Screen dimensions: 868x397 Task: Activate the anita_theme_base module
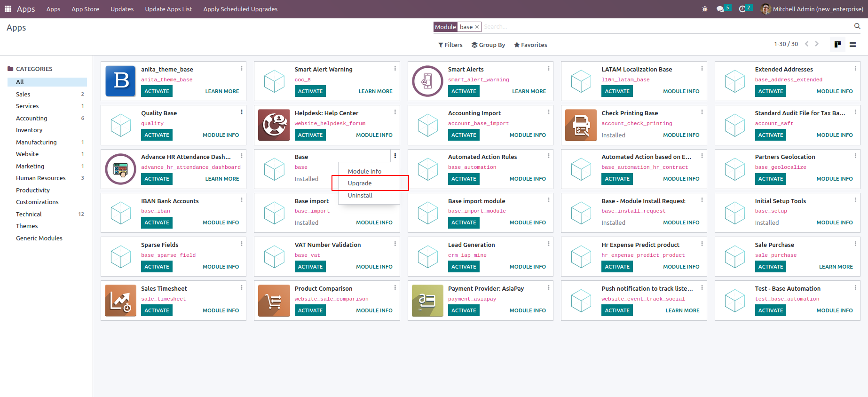[157, 91]
